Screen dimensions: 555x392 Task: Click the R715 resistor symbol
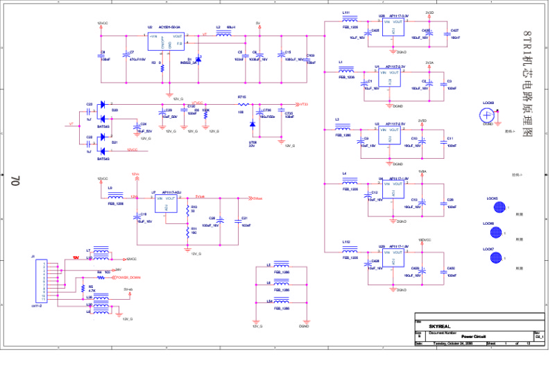pos(244,105)
